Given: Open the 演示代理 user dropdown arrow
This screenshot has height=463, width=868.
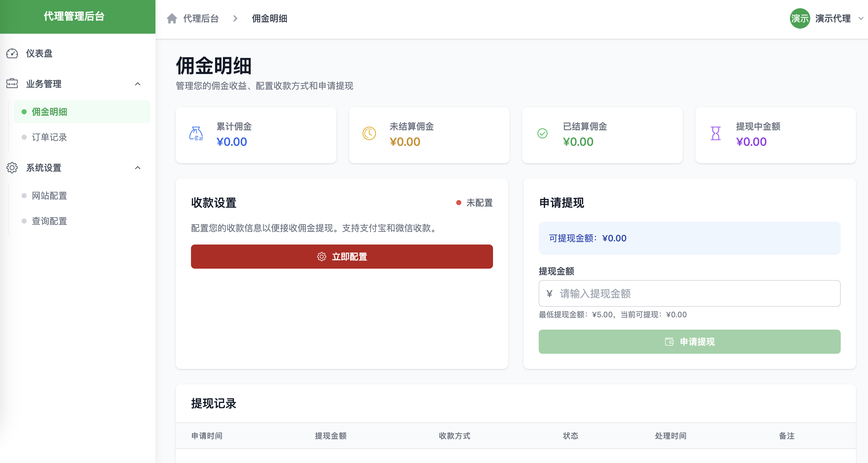Looking at the screenshot, I should click(x=861, y=18).
